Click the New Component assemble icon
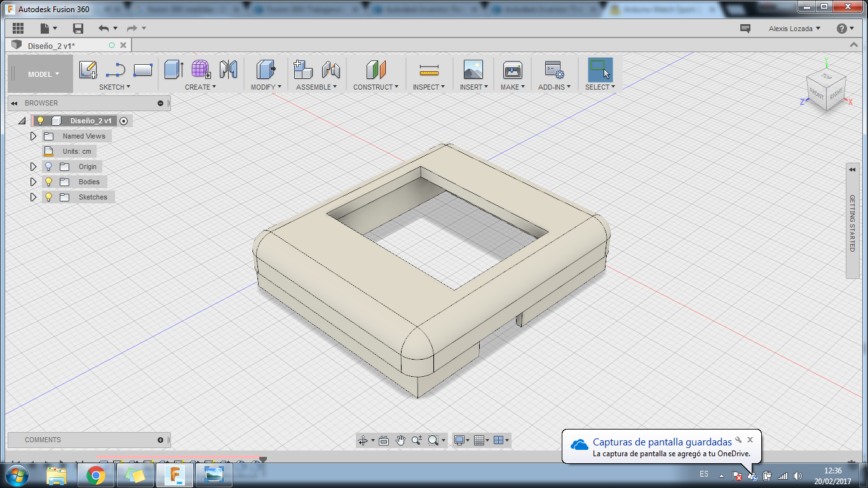Image resolution: width=868 pixels, height=488 pixels. tap(303, 69)
